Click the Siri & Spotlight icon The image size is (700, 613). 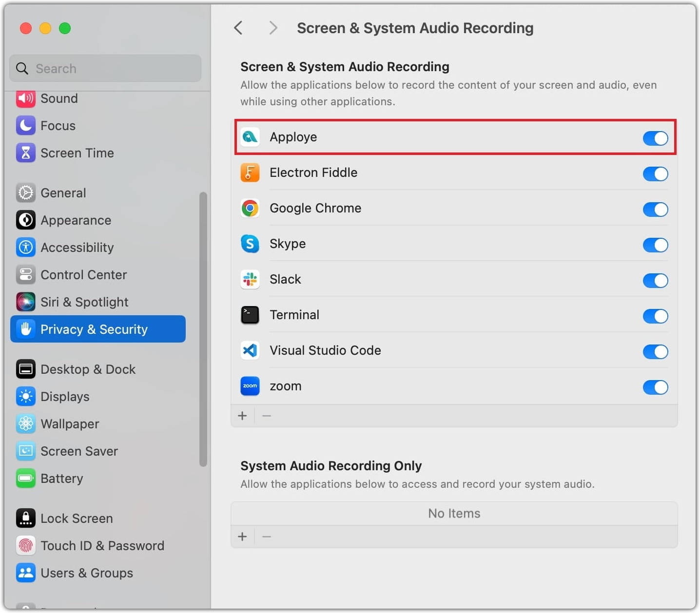[x=26, y=302]
